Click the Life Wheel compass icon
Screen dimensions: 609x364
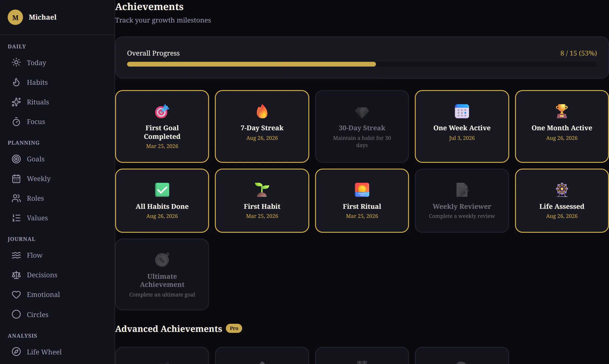(x=16, y=352)
